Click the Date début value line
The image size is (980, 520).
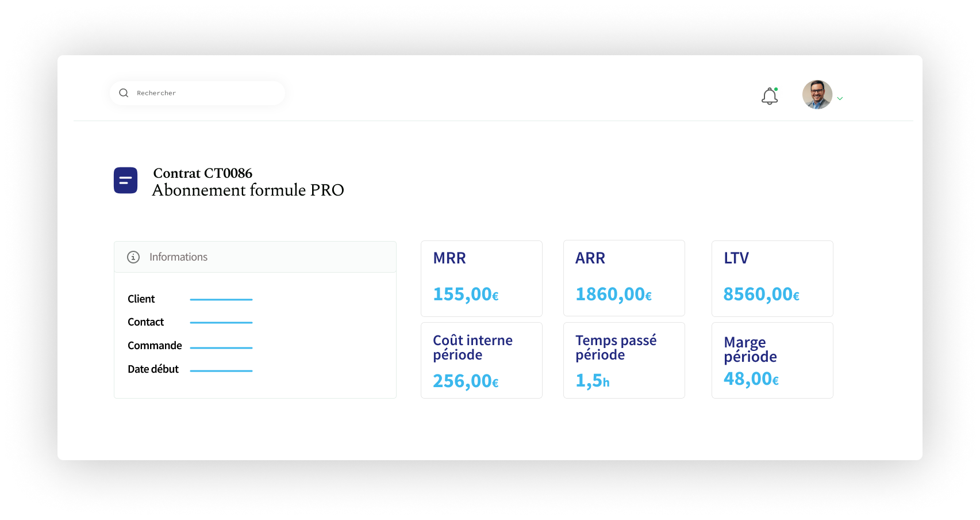221,371
